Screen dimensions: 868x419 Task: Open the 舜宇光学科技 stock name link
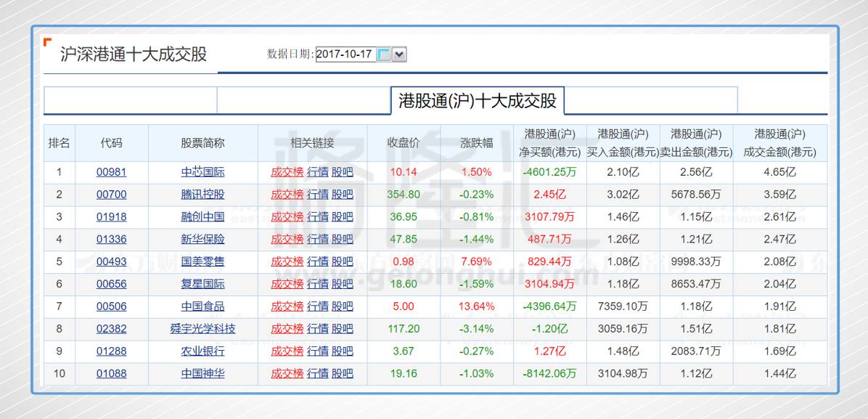(202, 329)
